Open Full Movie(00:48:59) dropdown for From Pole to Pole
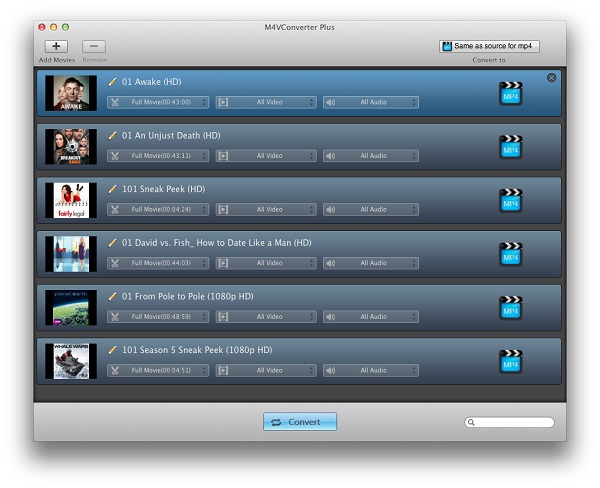 (158, 317)
